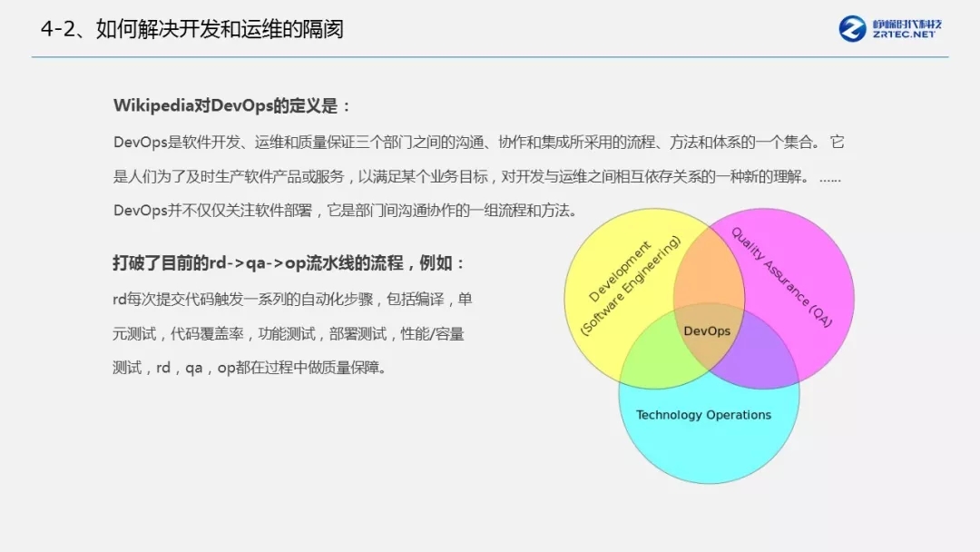980x552 pixels.
Task: Click the paragraph line starting 'DevOps是软件开发'
Action: (478, 142)
